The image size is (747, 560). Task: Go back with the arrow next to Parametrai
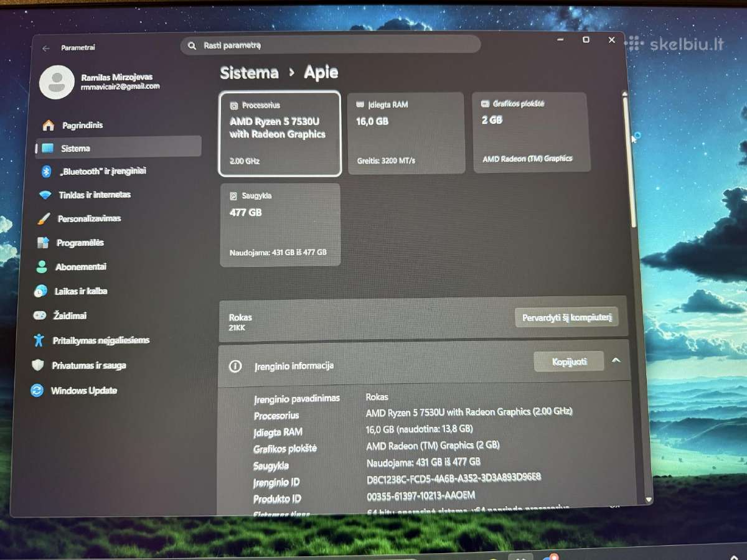click(x=45, y=48)
